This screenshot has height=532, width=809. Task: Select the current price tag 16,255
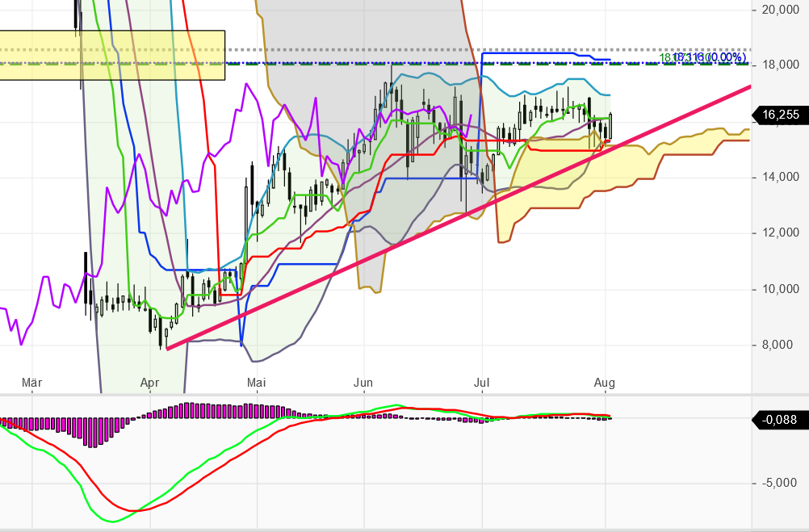pyautogui.click(x=778, y=115)
